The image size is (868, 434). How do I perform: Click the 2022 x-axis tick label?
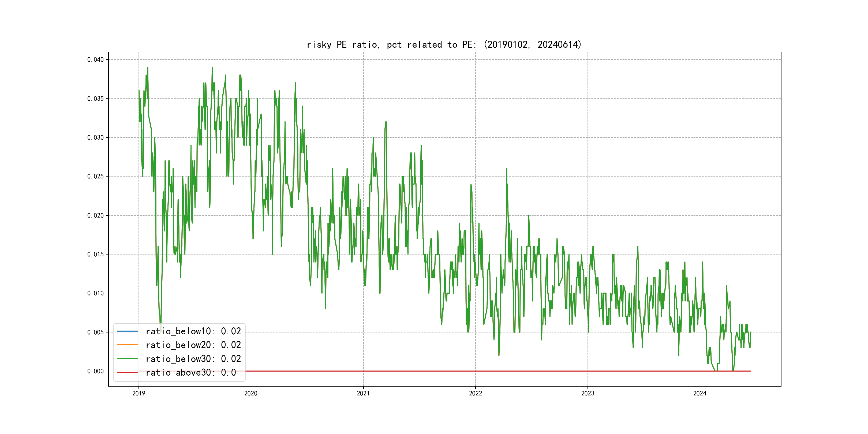click(x=476, y=393)
